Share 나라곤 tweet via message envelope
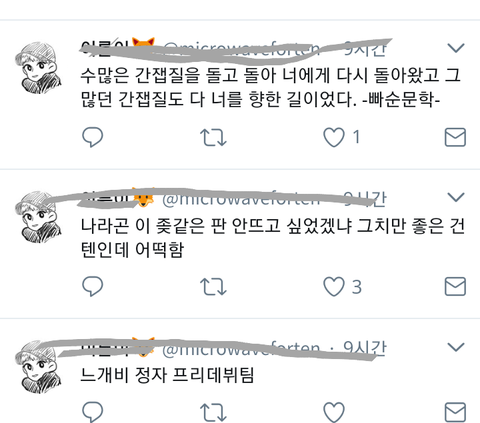This screenshot has height=423, width=480. tap(455, 286)
